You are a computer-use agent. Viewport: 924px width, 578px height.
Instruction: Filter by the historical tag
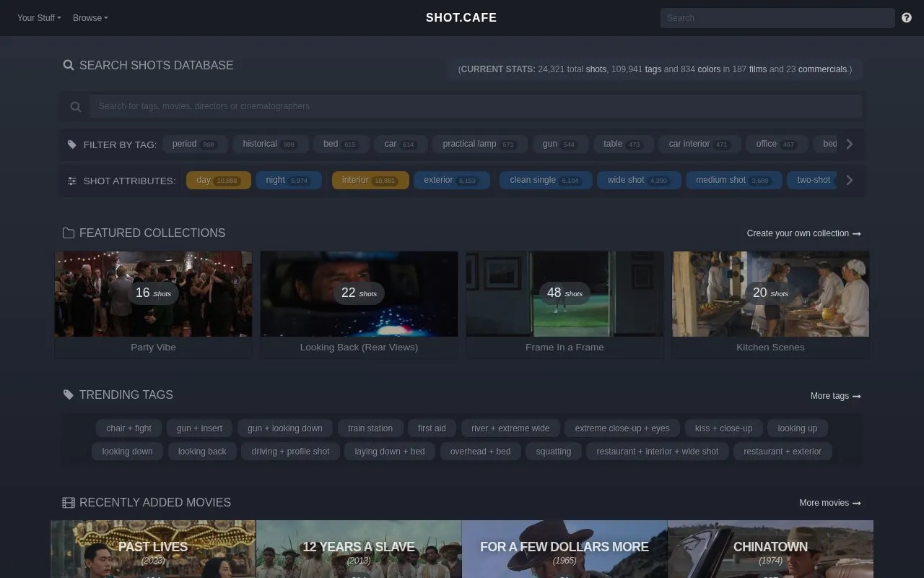[271, 144]
